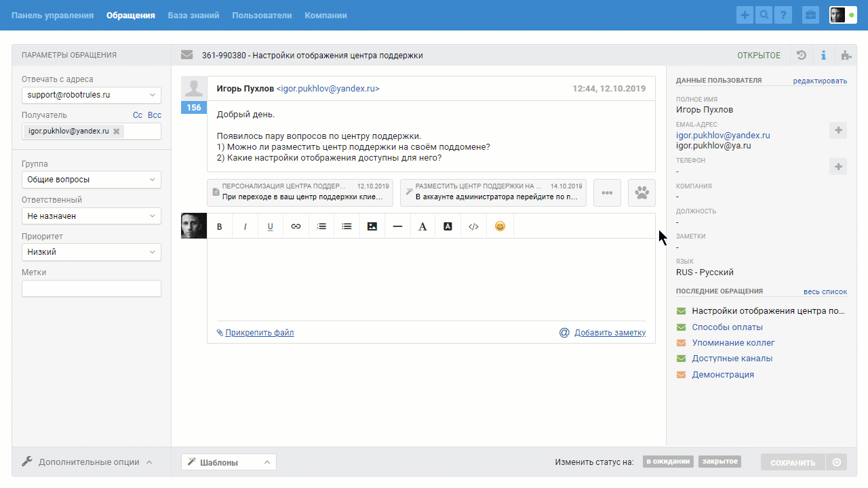Image resolution: width=868 pixels, height=488 pixels.
Task: Click the 'Открытое' status label
Action: tap(759, 56)
